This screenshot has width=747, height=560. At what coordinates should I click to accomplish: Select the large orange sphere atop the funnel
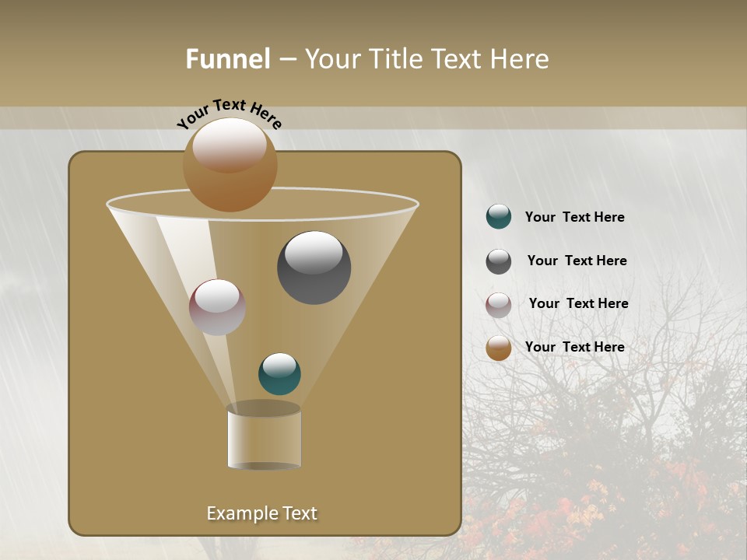(230, 165)
